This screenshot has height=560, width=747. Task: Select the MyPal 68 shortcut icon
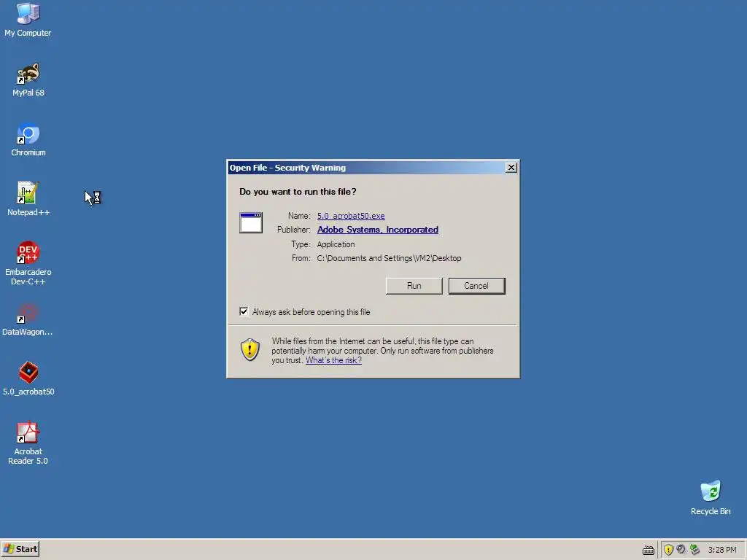28,80
